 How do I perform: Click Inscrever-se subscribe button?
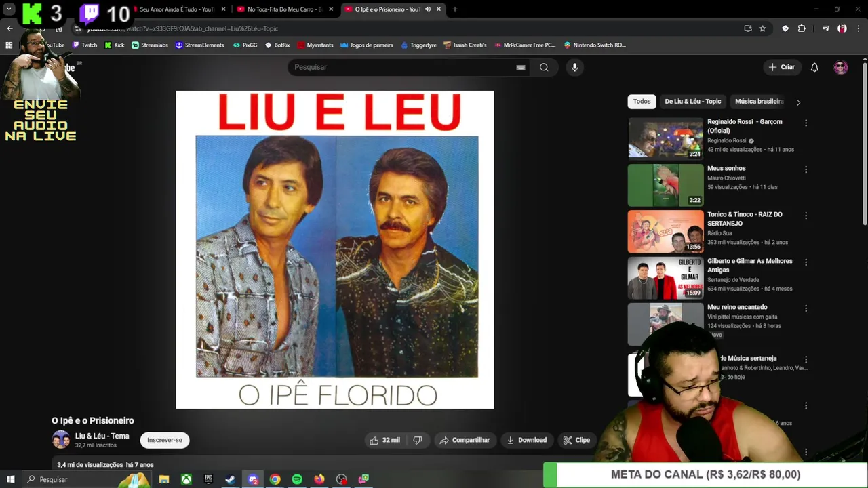[165, 440]
